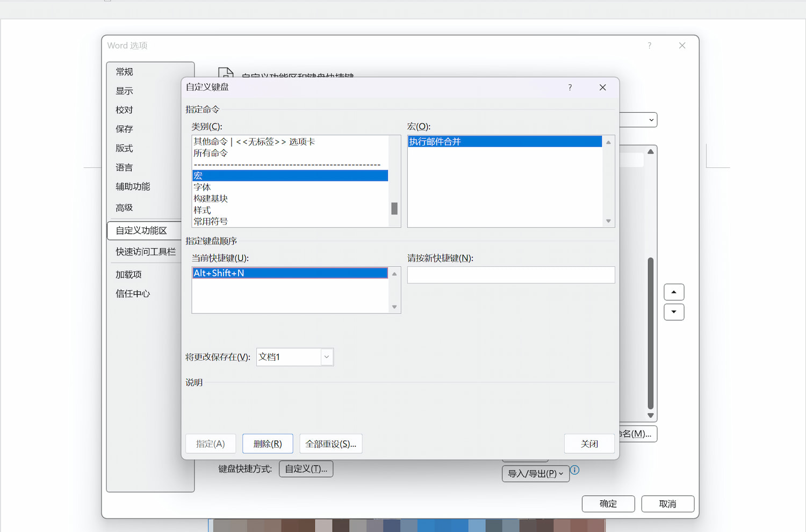Click the move up arrow button
Screen dimensions: 806x532
pyautogui.click(x=674, y=292)
